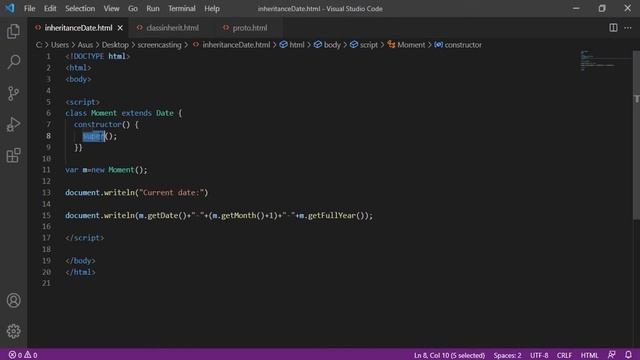Click getFullYear on line 15

click(x=331, y=216)
